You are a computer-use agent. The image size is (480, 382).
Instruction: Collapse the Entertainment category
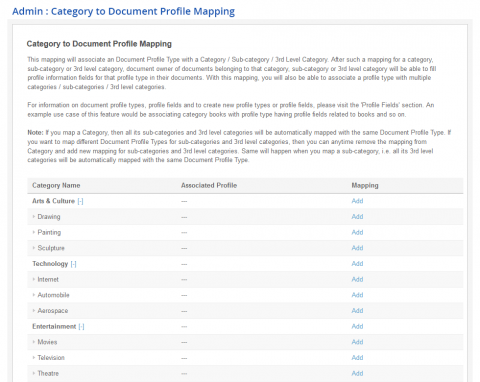click(82, 327)
